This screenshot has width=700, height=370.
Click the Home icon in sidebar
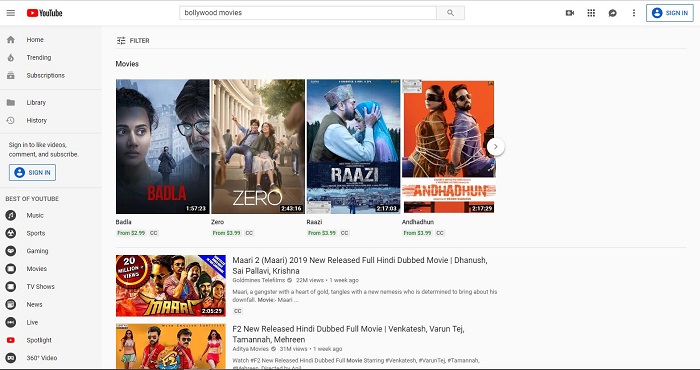(11, 40)
